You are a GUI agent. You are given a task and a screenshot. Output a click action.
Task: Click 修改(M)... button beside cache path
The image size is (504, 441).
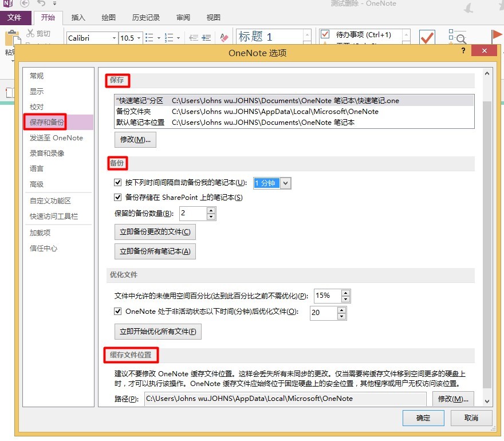point(453,399)
